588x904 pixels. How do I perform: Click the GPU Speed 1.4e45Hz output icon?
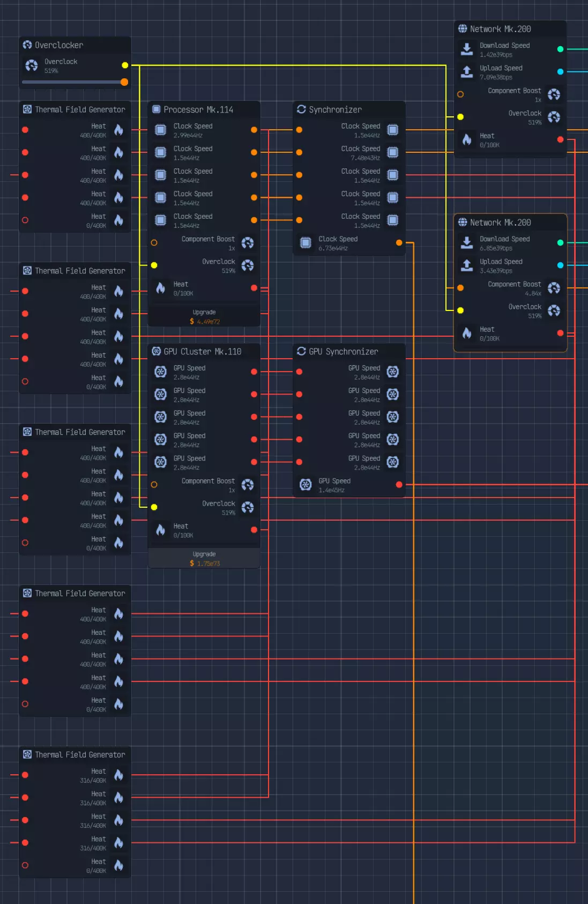click(x=306, y=485)
